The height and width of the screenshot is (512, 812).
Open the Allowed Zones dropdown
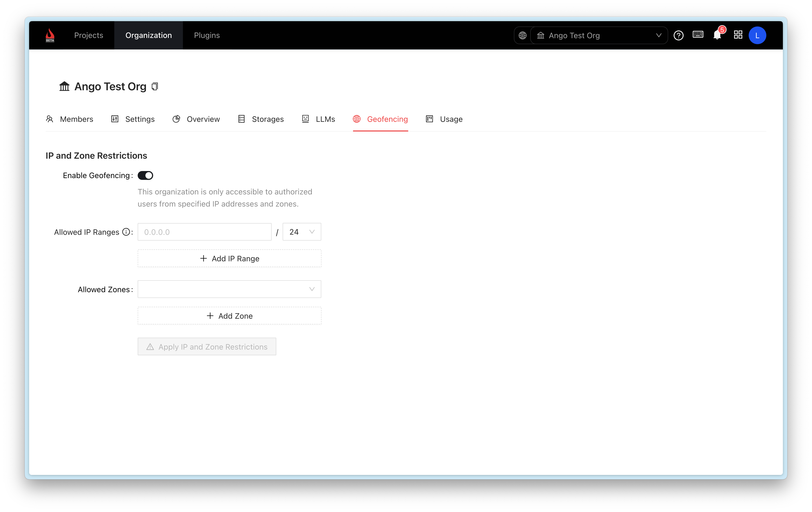(229, 289)
